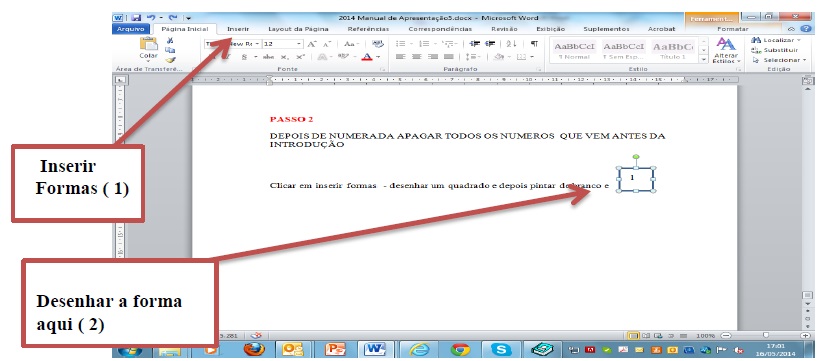Viewport: 829px width, 361px height.
Task: Open Word help with the question mark icon
Action: 806,29
